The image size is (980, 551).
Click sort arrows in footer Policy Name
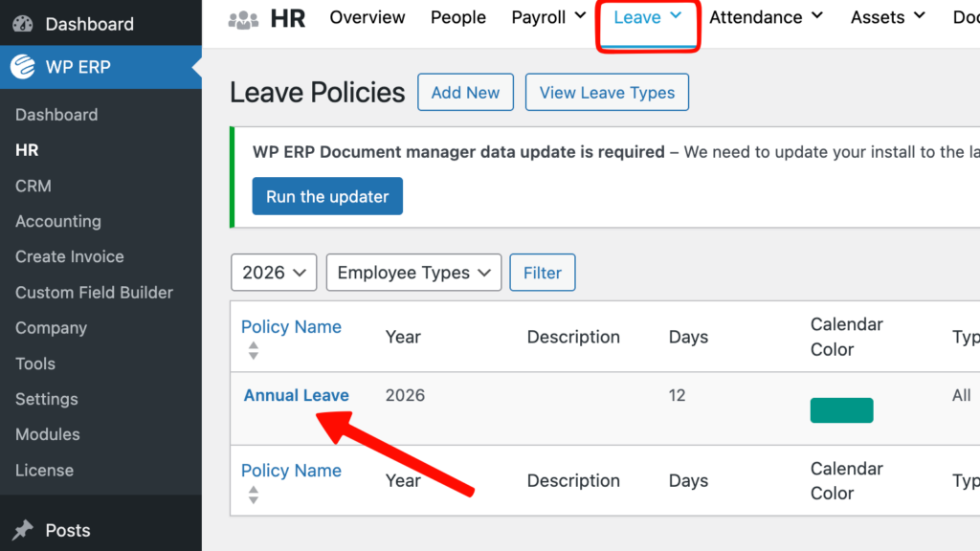253,495
